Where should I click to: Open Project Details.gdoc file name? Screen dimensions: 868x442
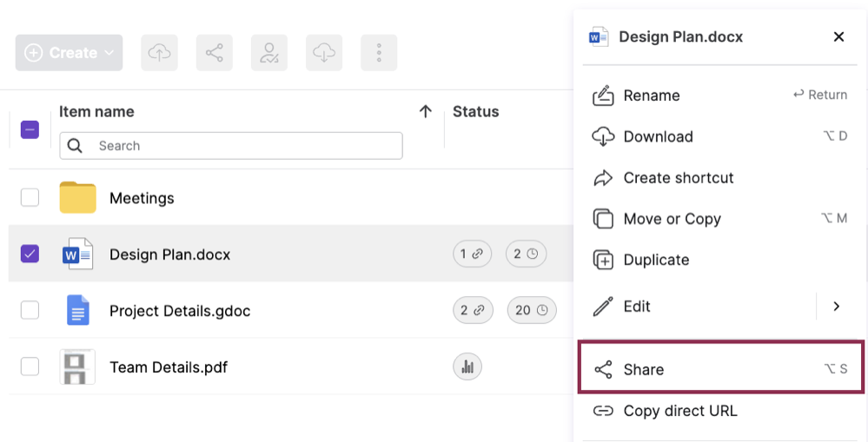(180, 311)
